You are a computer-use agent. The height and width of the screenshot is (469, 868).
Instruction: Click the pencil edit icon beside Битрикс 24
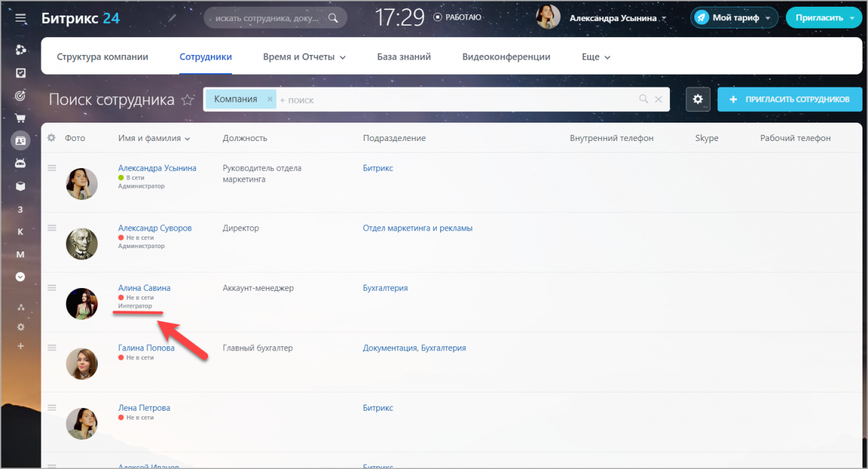[x=173, y=18]
